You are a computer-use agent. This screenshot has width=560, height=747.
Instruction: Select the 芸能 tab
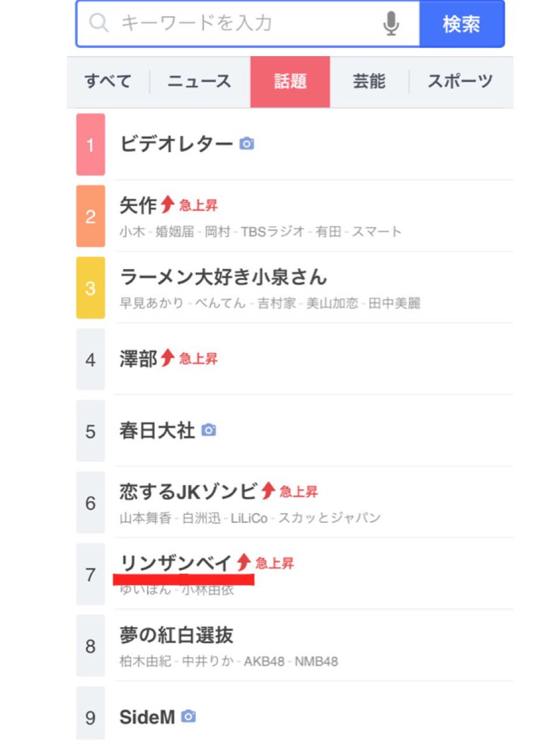point(369,82)
